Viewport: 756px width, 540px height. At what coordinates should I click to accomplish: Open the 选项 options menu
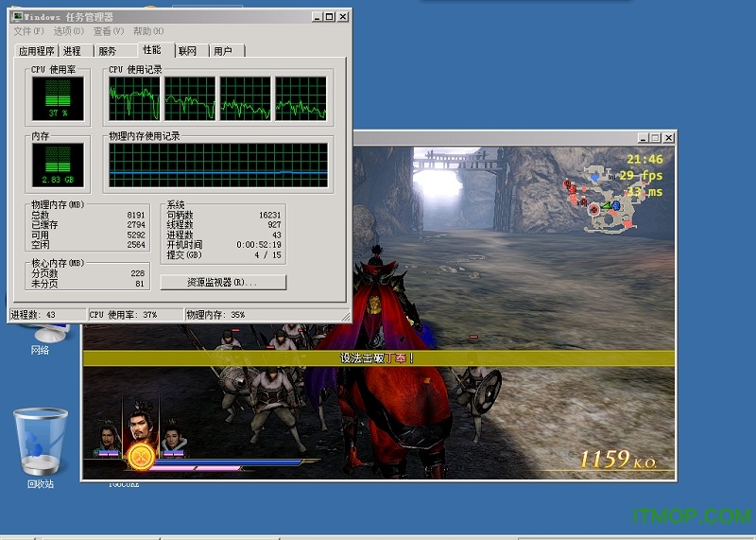pos(69,31)
